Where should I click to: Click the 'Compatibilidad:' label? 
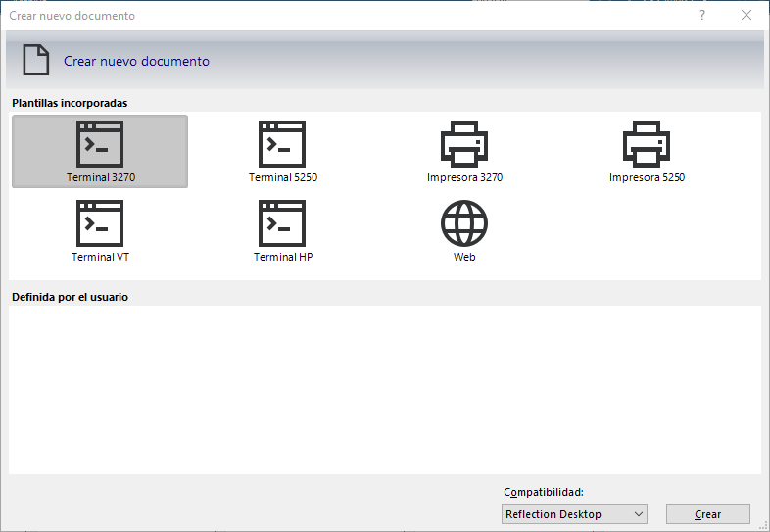(x=544, y=492)
